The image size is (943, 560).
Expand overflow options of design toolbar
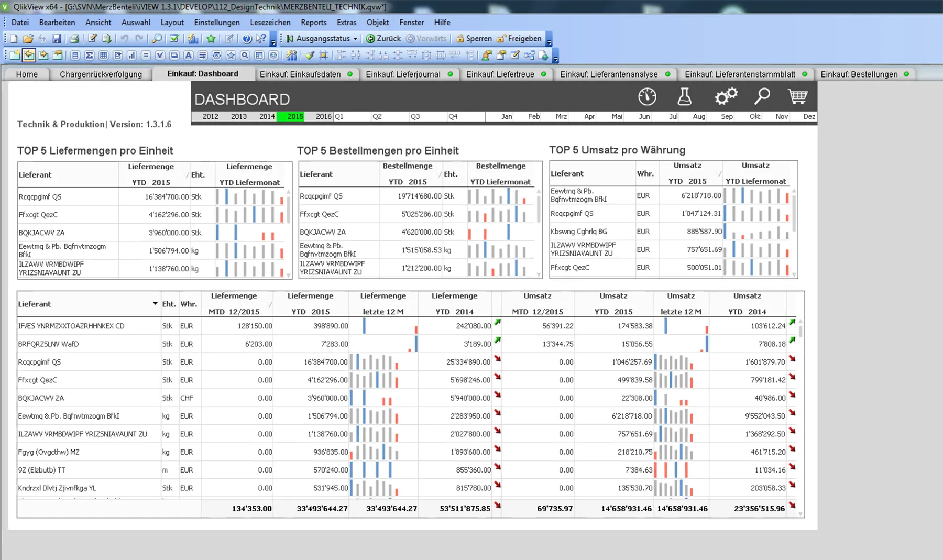point(555,56)
